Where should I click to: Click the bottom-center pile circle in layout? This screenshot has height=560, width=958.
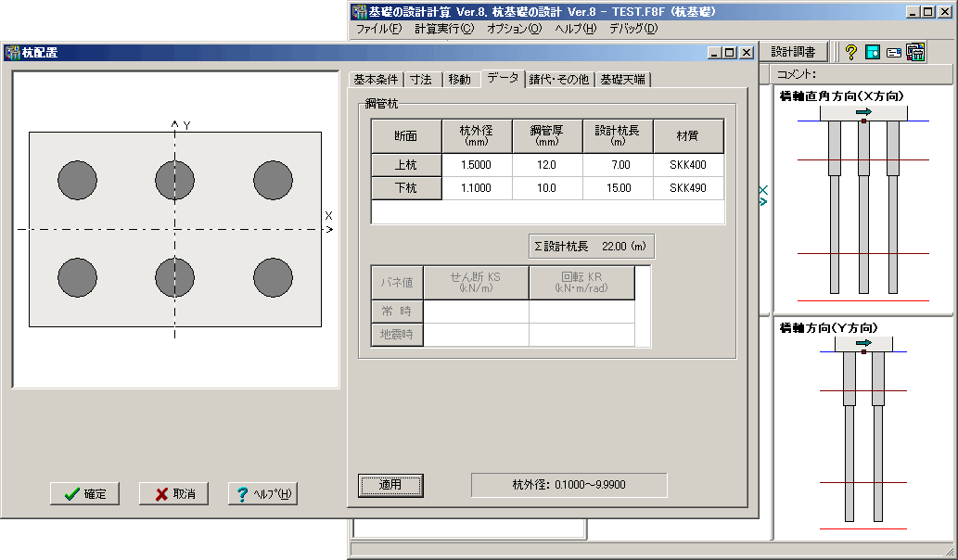pos(174,277)
